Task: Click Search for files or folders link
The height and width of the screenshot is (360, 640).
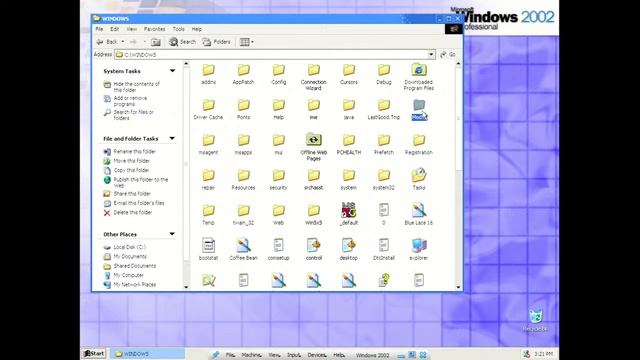Action: pos(133,115)
